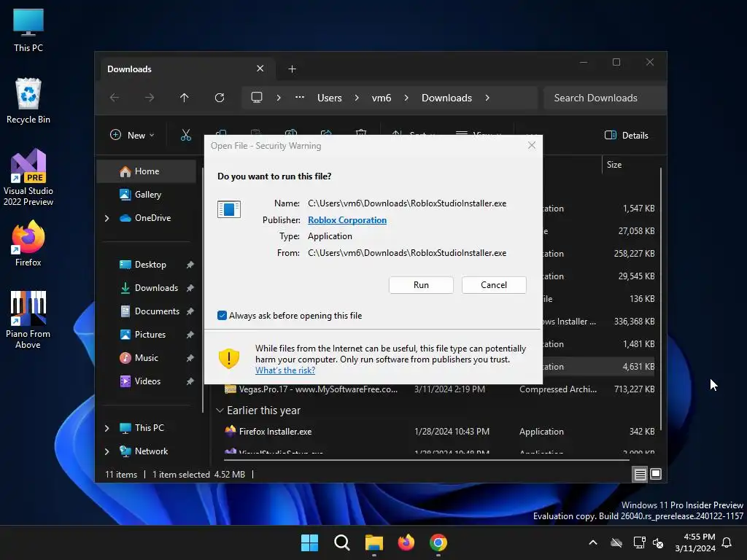
Task: Collapse the Earlier this year group
Action: [220, 410]
